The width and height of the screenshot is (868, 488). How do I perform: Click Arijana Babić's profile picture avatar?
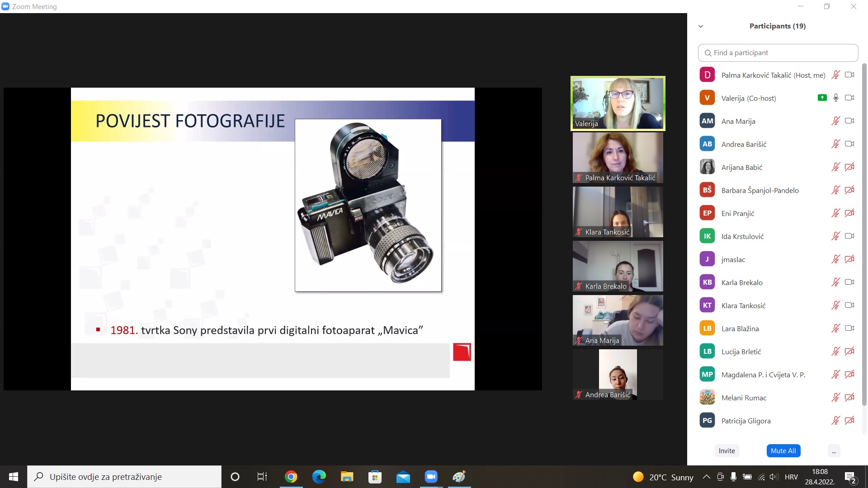click(707, 167)
